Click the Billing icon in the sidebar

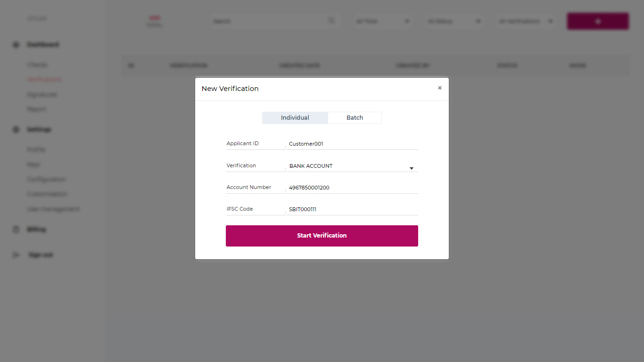[x=16, y=230]
